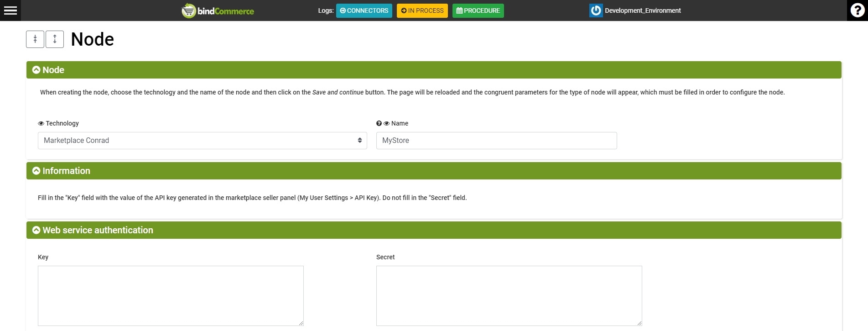Click the bindCommerce cart logo
Image resolution: width=868 pixels, height=331 pixels.
tap(188, 11)
